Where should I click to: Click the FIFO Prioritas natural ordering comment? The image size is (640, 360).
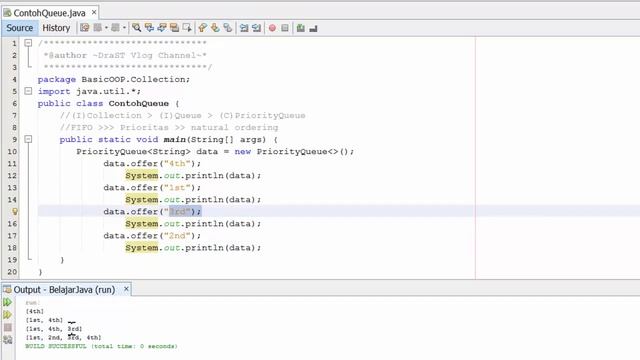169,127
